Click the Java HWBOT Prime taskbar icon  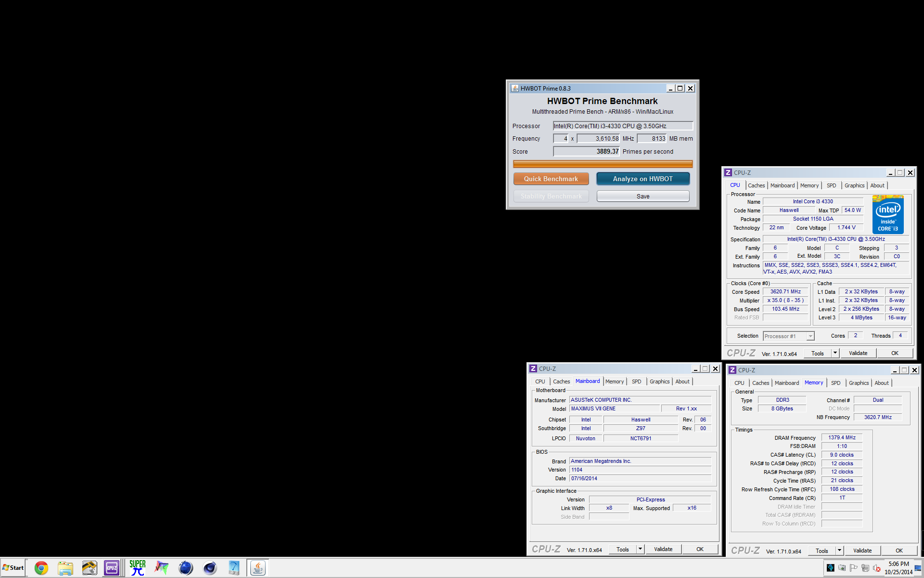pos(258,568)
